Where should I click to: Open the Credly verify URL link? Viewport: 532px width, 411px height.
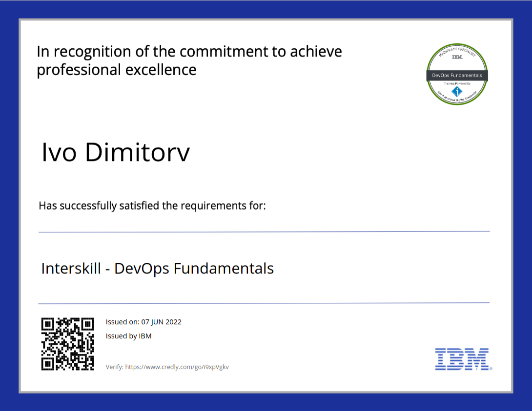coord(177,367)
